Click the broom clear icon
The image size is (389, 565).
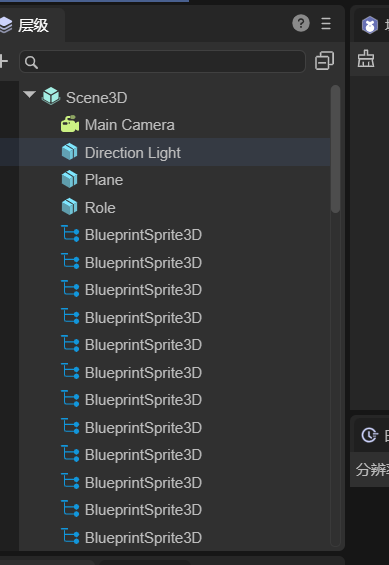(366, 59)
